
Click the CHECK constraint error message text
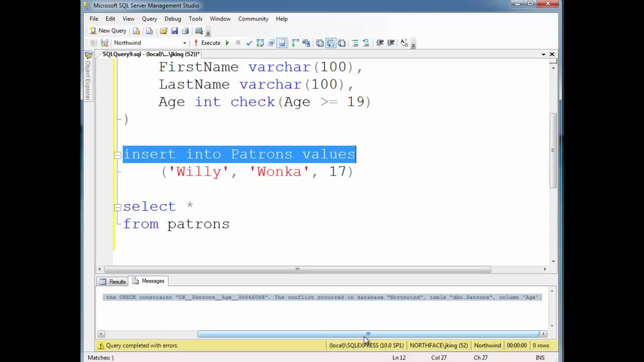(323, 297)
